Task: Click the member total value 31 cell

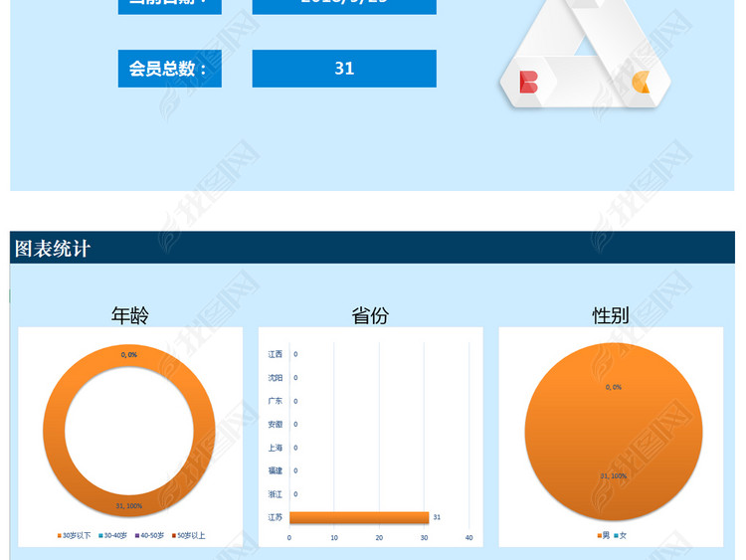Action: tap(344, 69)
